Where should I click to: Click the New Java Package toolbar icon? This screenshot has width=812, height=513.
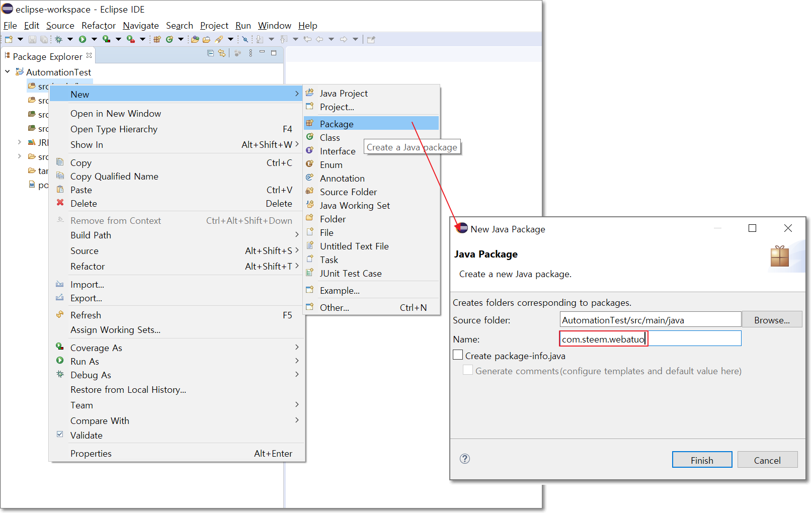(x=157, y=39)
